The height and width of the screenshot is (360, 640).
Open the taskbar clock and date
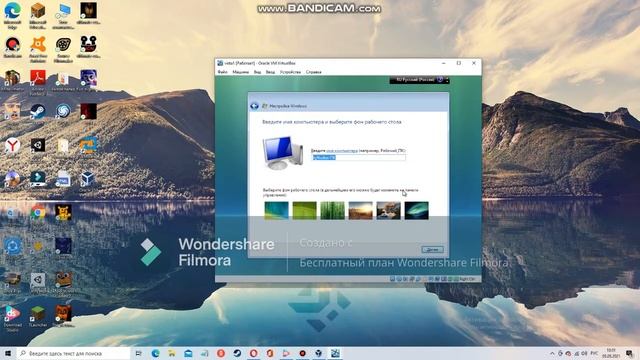click(611, 353)
